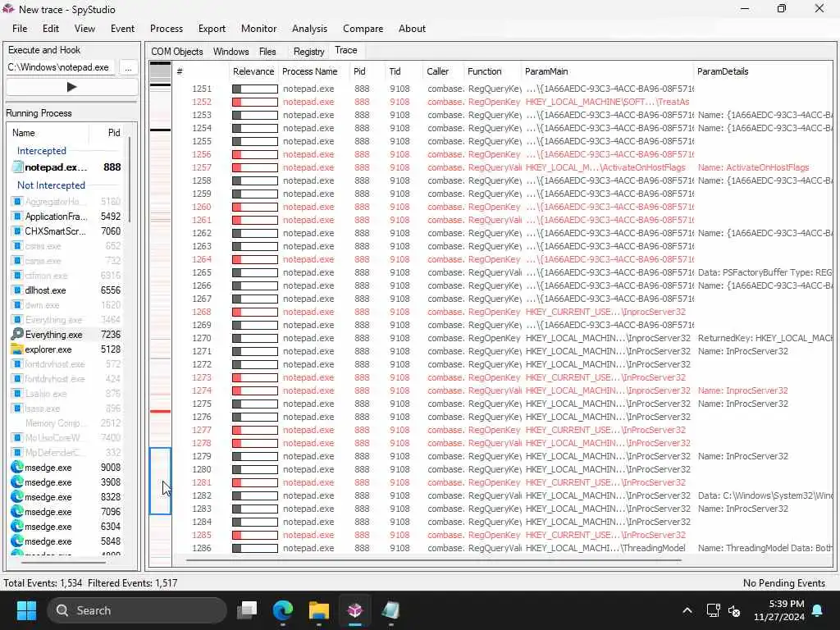
Task: Click the red marker in the trace overview strip
Action: coord(160,412)
